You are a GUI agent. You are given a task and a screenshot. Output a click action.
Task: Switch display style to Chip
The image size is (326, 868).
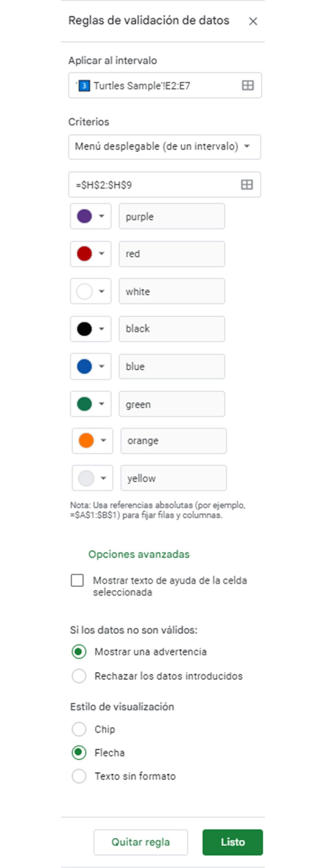[x=79, y=729]
